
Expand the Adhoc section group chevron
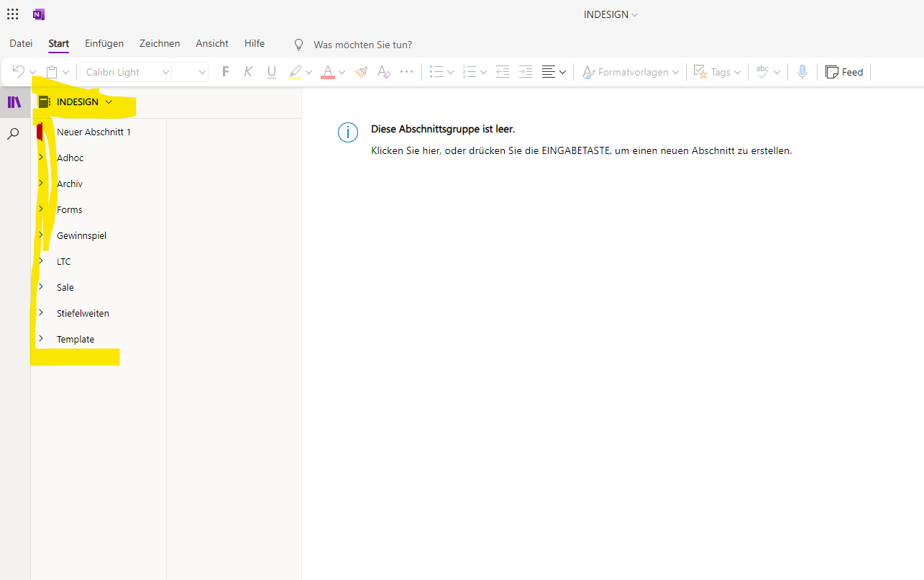(41, 157)
